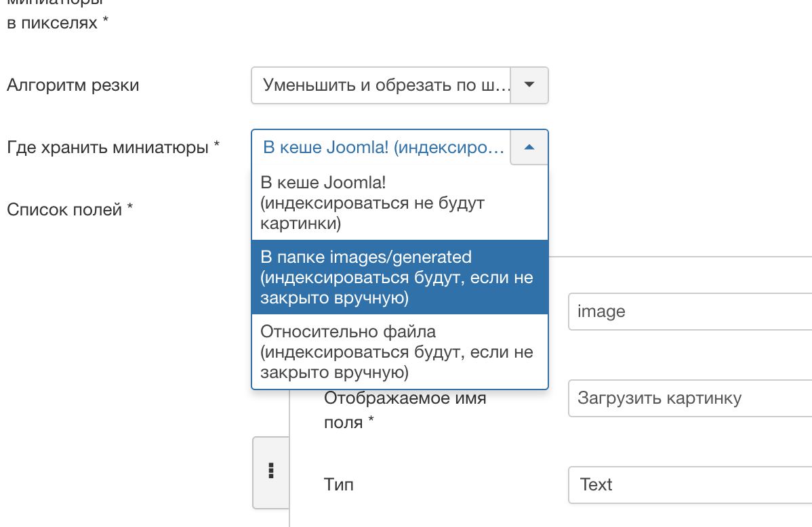Click the 'в пикселях' label text
The width and height of the screenshot is (812, 527).
53,23
